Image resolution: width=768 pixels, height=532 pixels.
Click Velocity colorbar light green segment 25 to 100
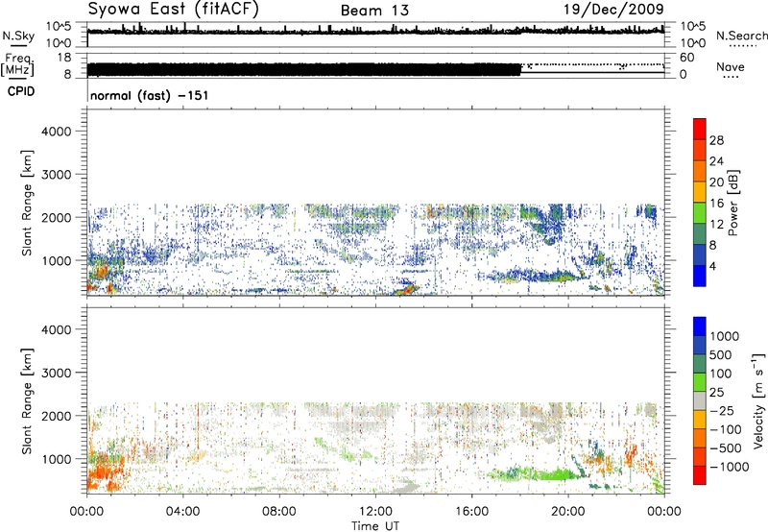tap(700, 382)
